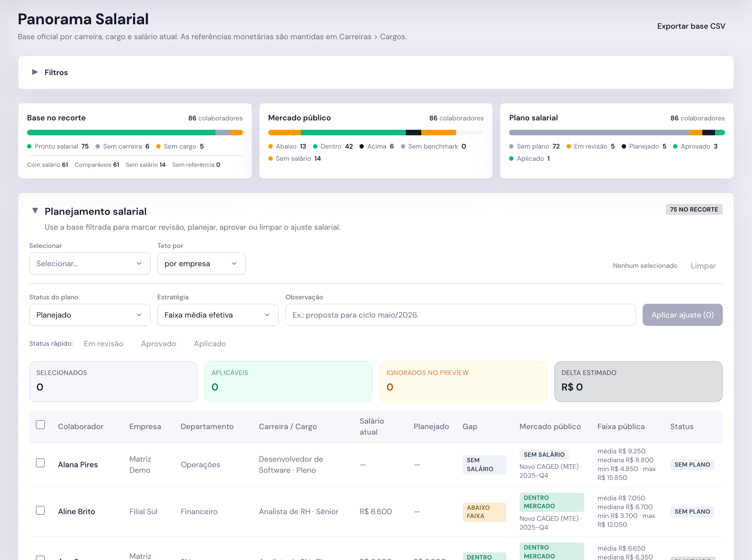Screen dimensions: 752x560
Task: Click the Sem salário orange dot in Mercado público
Action: (271, 159)
